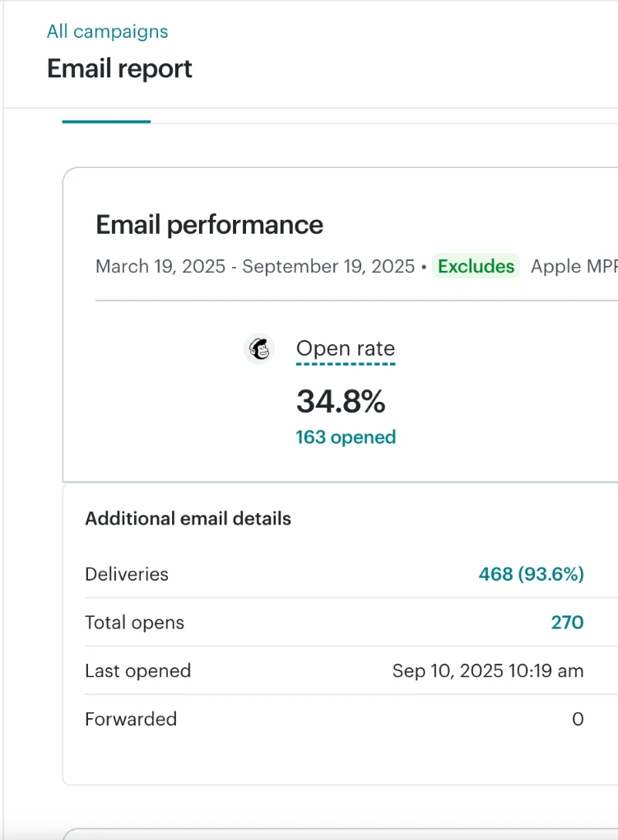Click the Apple MPP text
Image resolution: width=618 pixels, height=840 pixels.
(x=574, y=266)
